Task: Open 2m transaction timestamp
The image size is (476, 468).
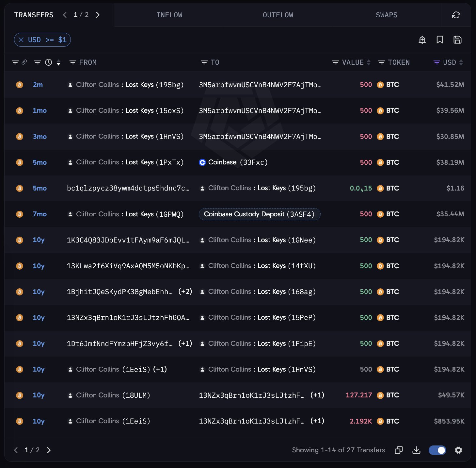Action: (x=38, y=85)
